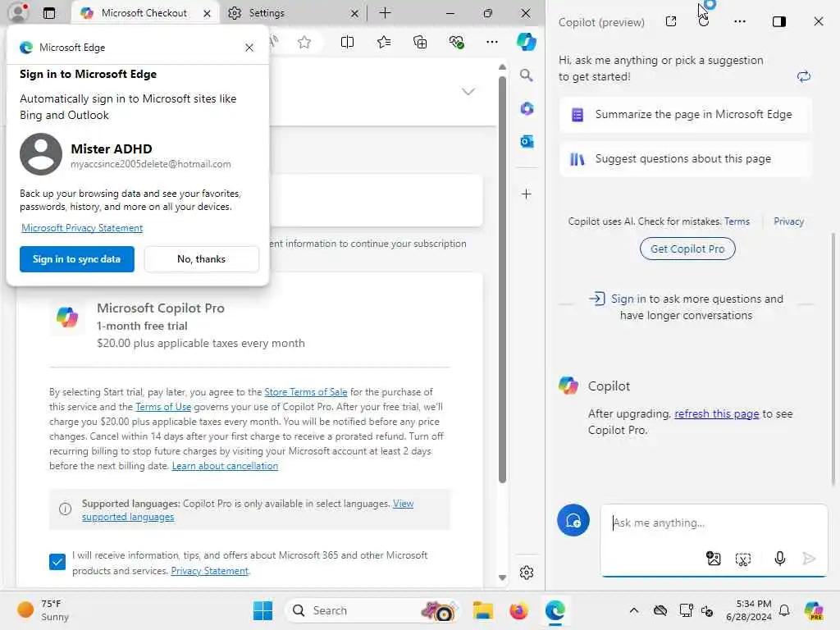840x630 pixels.
Task: Use microphone in Copilot chat
Action: (779, 559)
